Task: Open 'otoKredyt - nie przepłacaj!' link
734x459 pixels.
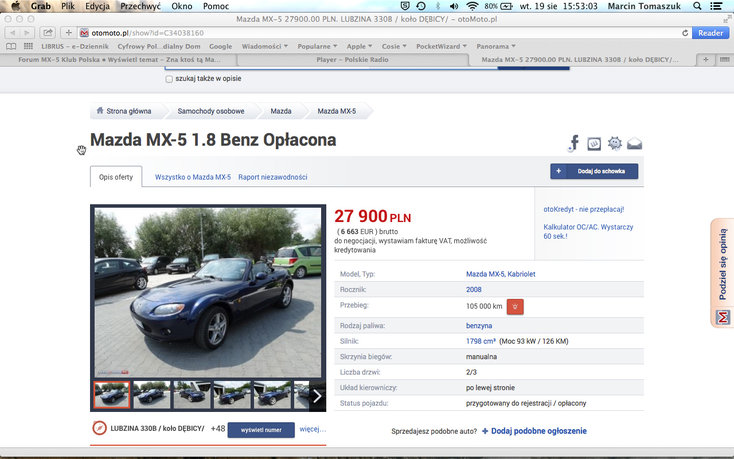Action: coord(584,209)
